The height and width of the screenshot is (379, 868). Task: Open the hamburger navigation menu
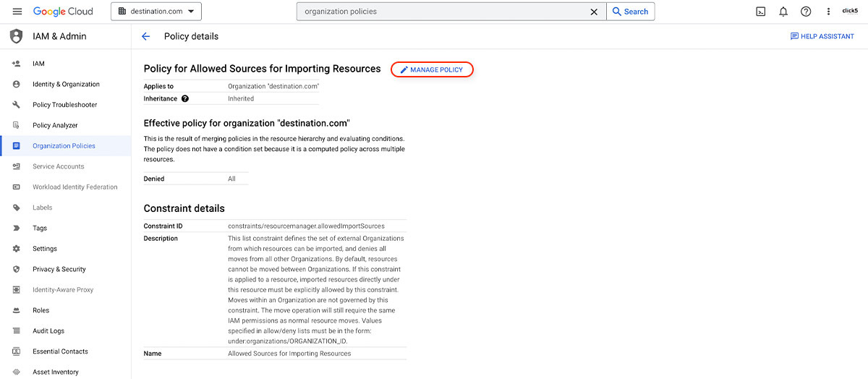click(17, 12)
